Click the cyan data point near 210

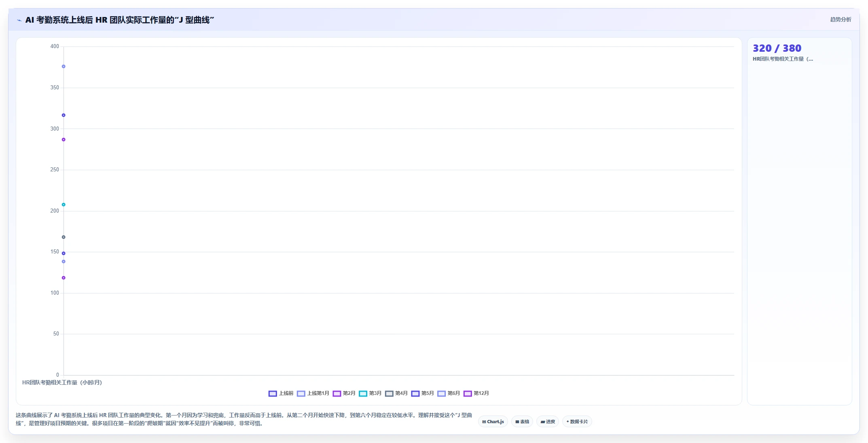coord(64,205)
